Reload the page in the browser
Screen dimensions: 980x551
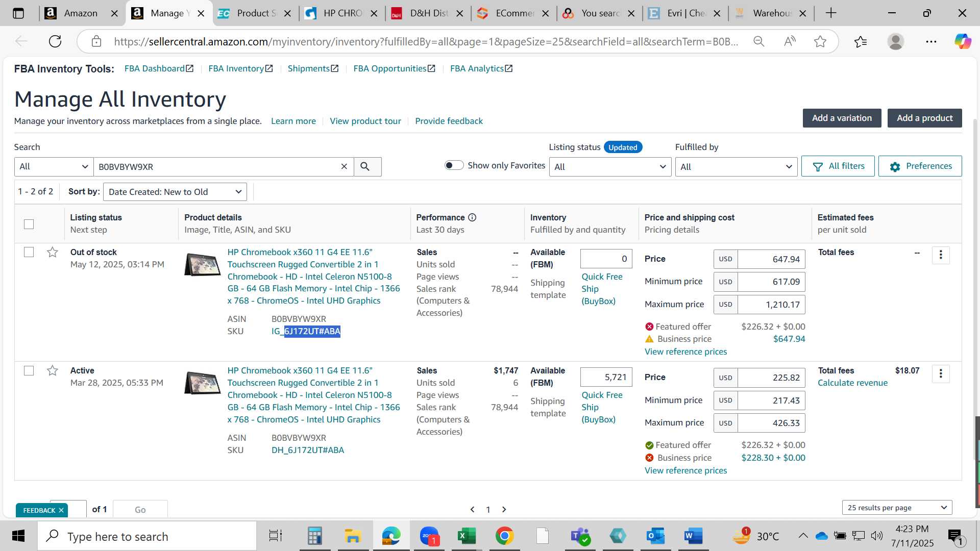pyautogui.click(x=55, y=41)
